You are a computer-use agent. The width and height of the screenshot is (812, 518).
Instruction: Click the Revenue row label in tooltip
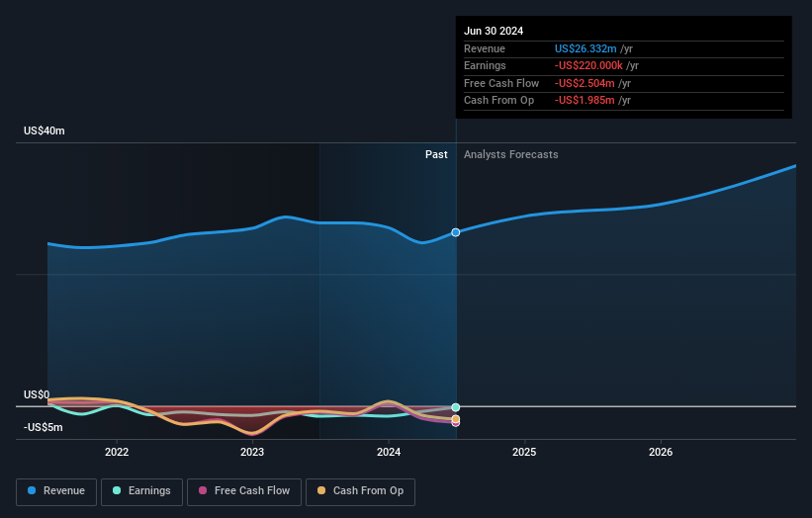485,48
